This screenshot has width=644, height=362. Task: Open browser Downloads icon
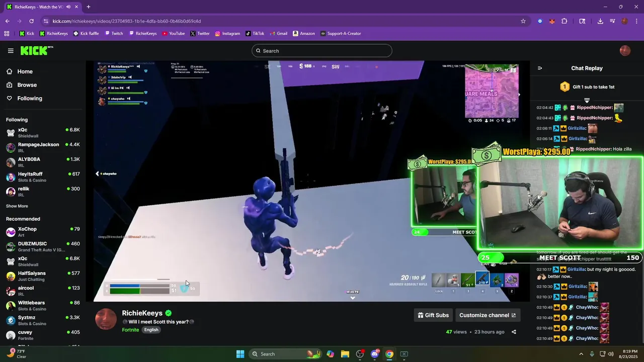600,21
